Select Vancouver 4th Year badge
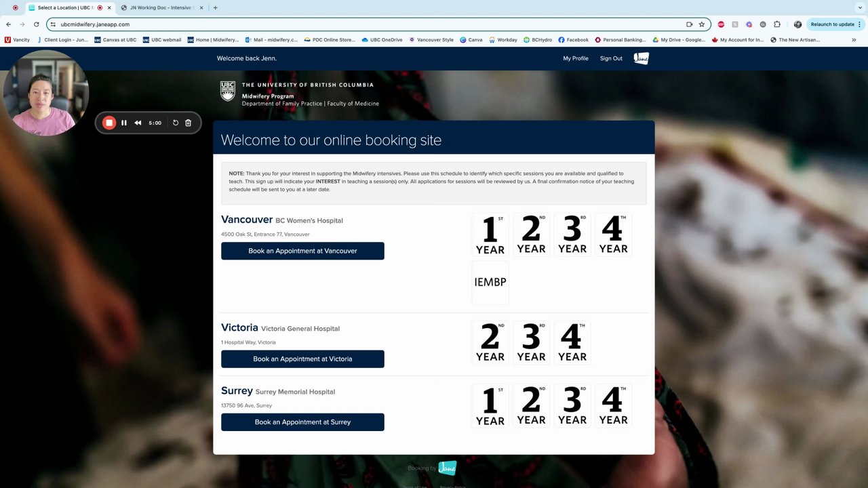The height and width of the screenshot is (488, 868). (613, 235)
